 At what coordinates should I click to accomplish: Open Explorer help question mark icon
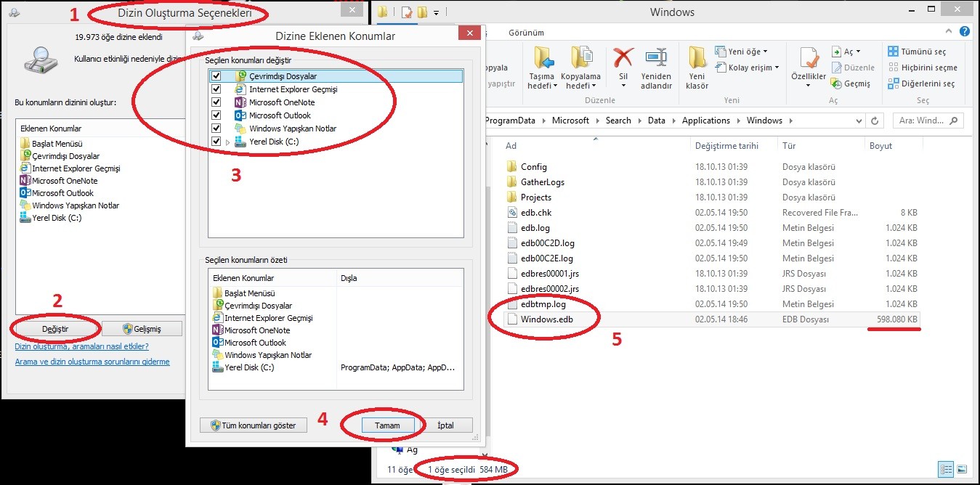tap(965, 32)
